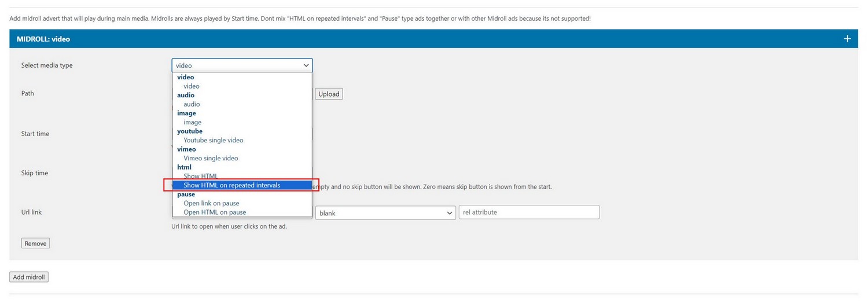Click the Select media type label
This screenshot has height=301, width=868.
[47, 65]
